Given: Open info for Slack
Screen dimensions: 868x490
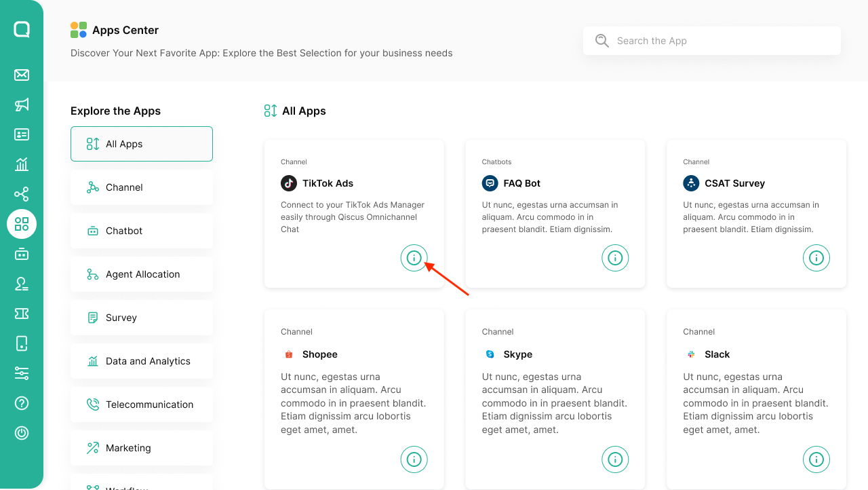Looking at the screenshot, I should coord(816,459).
